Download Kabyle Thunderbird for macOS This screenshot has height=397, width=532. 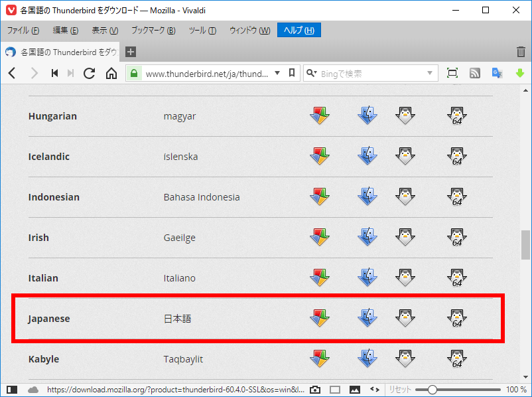pyautogui.click(x=367, y=358)
